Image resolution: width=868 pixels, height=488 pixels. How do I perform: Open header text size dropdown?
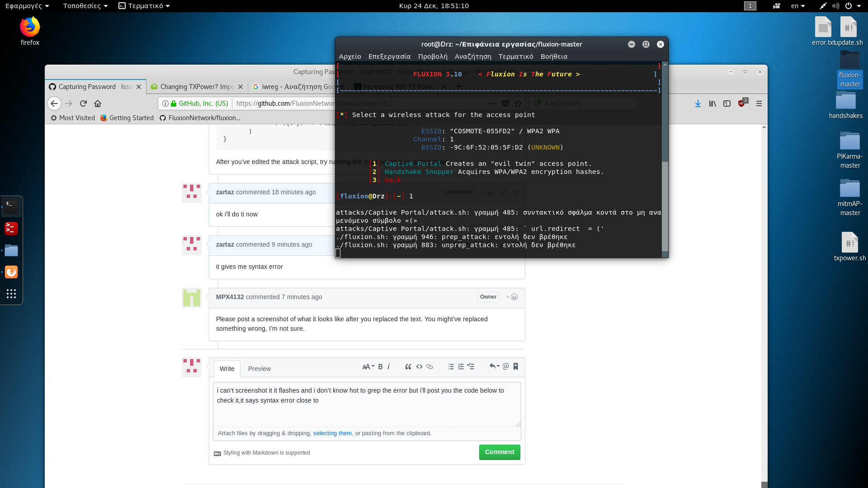point(368,366)
